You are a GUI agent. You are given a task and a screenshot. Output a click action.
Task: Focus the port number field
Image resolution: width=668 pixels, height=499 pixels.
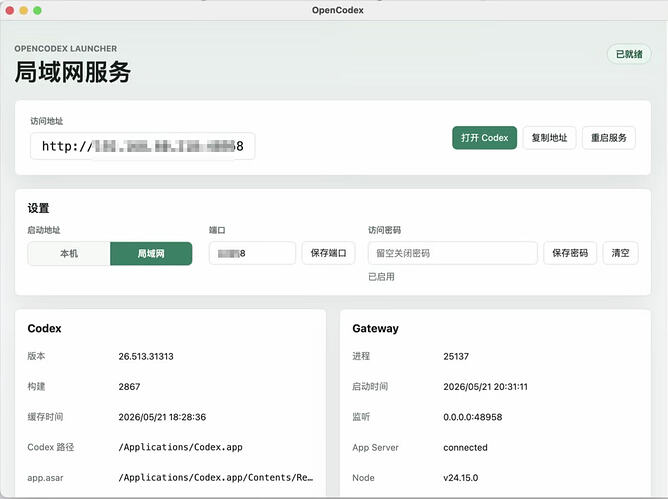tap(252, 254)
